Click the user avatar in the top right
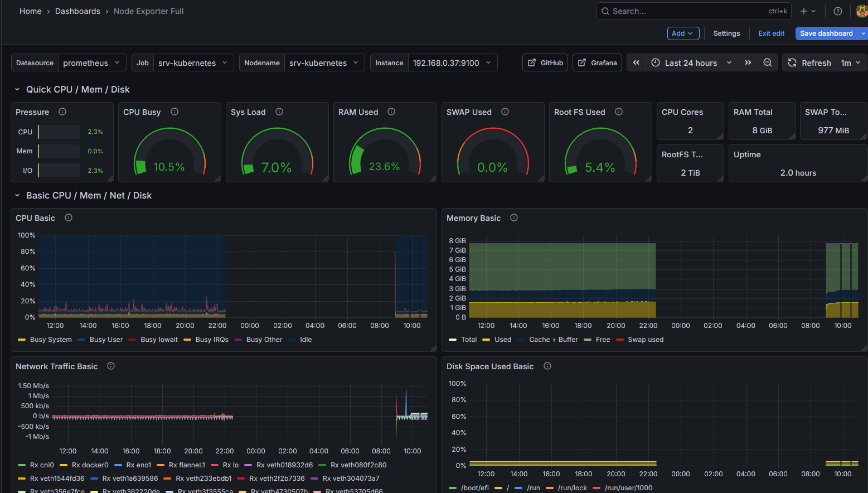Viewport: 868px width, 493px height. click(x=861, y=11)
